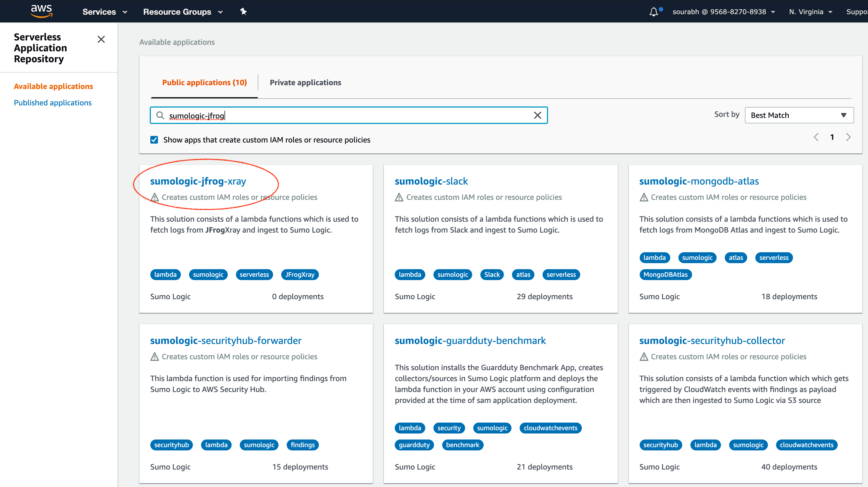Viewport: 868px width, 487px height.
Task: Click the AWS logo home icon
Action: 41,11
